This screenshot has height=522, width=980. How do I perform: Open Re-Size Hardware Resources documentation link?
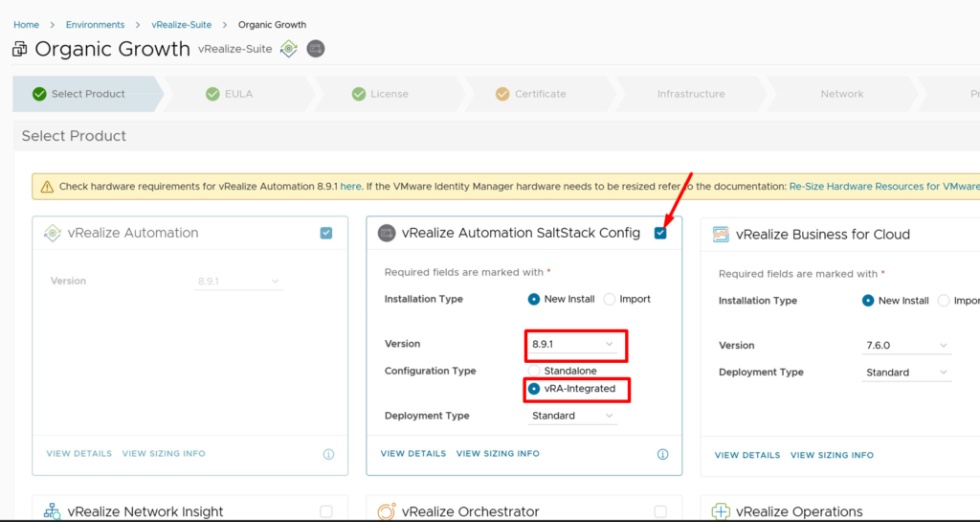pos(884,187)
